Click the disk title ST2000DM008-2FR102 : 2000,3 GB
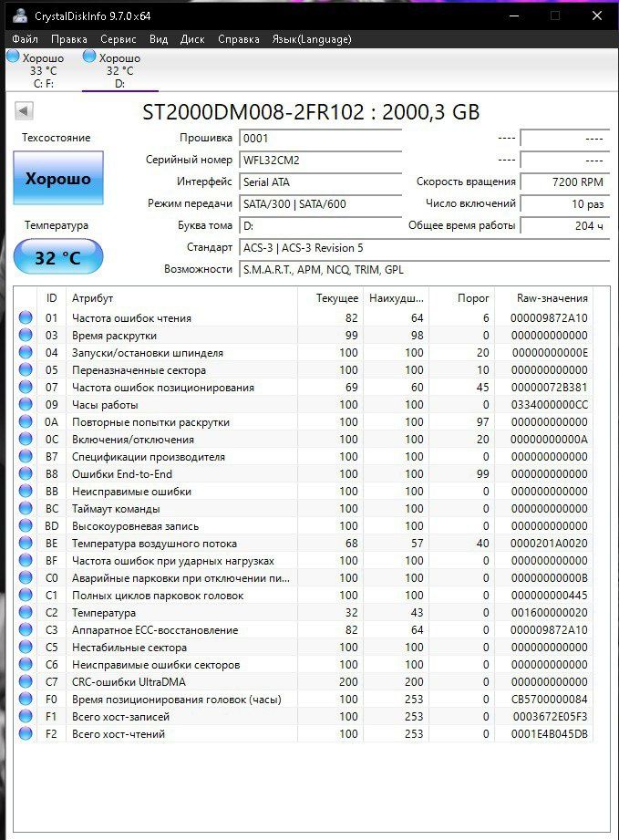Viewport: 619px width, 840px height. click(x=311, y=111)
